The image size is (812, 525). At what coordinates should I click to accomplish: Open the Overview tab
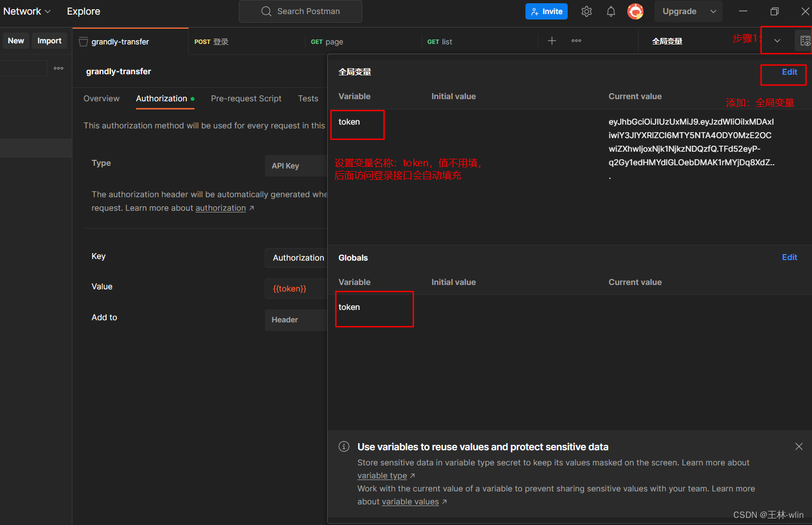101,99
